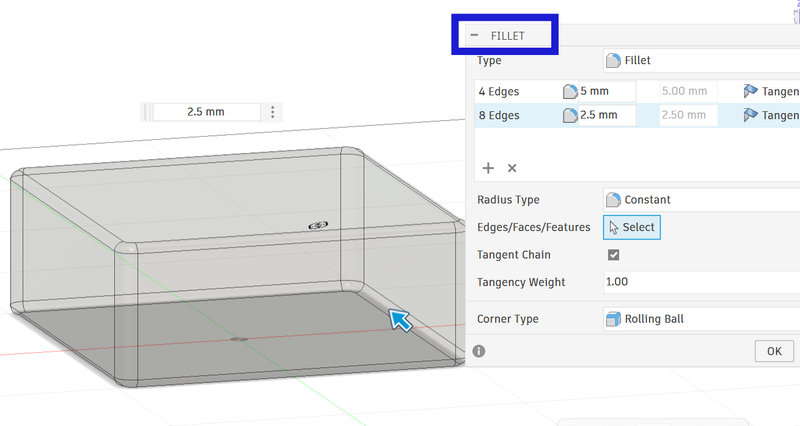
Task: Confirm the fillet with OK button
Action: pos(774,351)
